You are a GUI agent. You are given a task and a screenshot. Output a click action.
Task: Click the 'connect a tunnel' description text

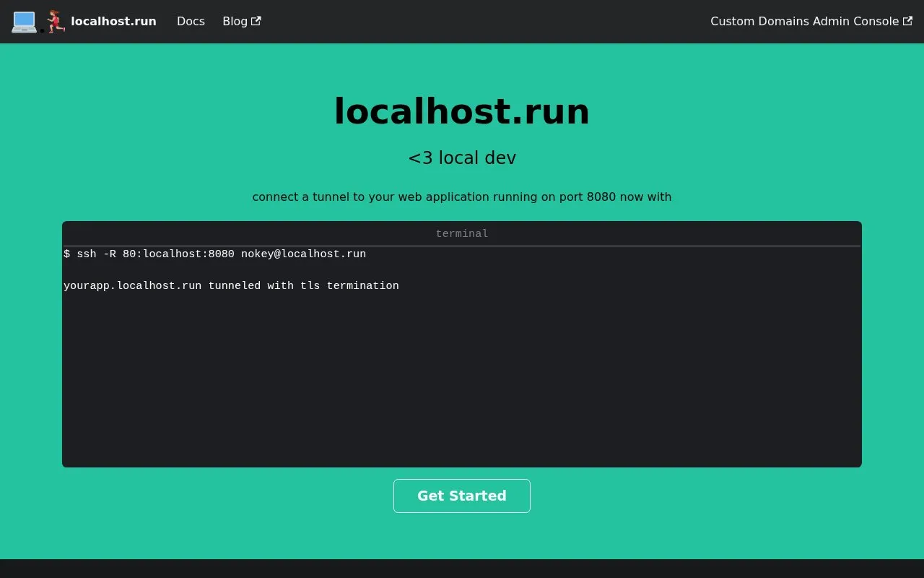point(462,197)
